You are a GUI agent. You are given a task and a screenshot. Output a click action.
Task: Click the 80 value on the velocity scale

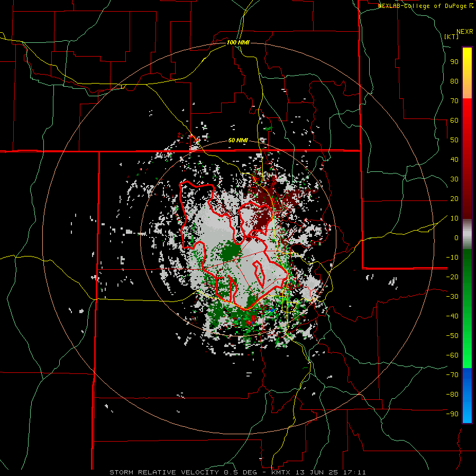pos(454,81)
